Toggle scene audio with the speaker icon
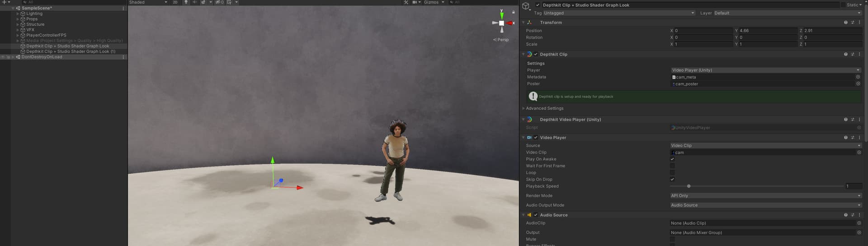Viewport: 868px width, 246px height. [x=194, y=2]
